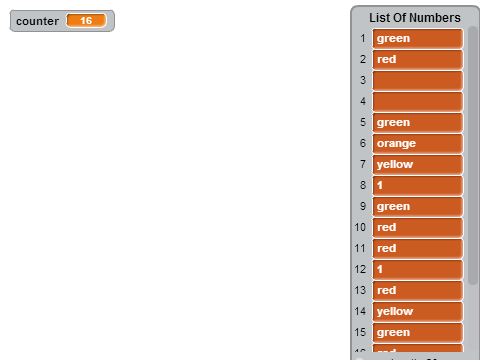Click the counter value showing 16
This screenshot has width=480, height=360.
pyautogui.click(x=86, y=21)
